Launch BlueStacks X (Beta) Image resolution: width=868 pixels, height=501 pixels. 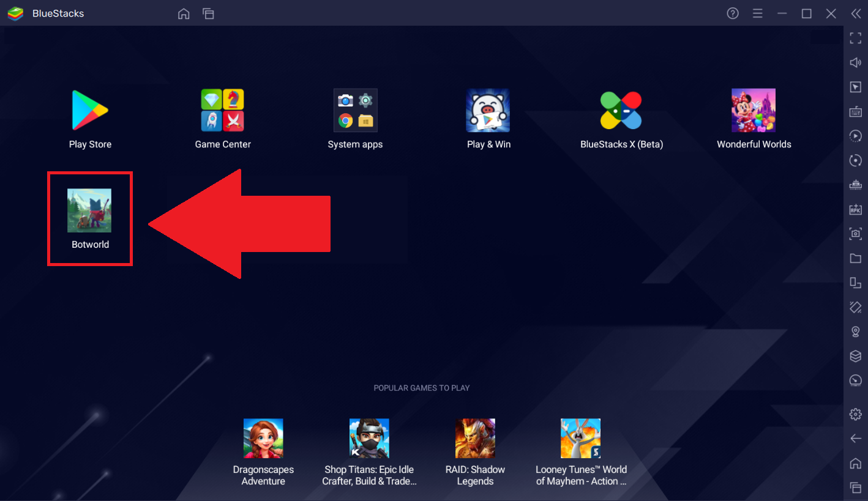point(621,110)
